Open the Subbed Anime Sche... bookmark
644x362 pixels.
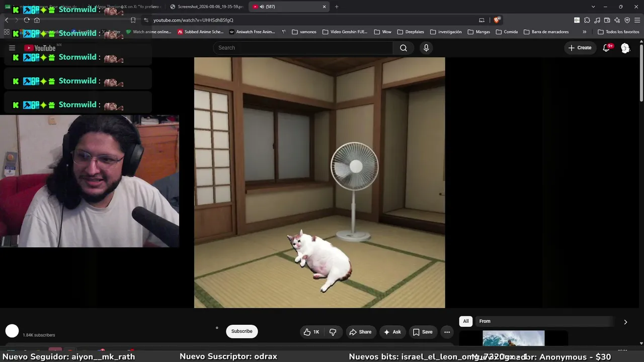[x=201, y=32]
